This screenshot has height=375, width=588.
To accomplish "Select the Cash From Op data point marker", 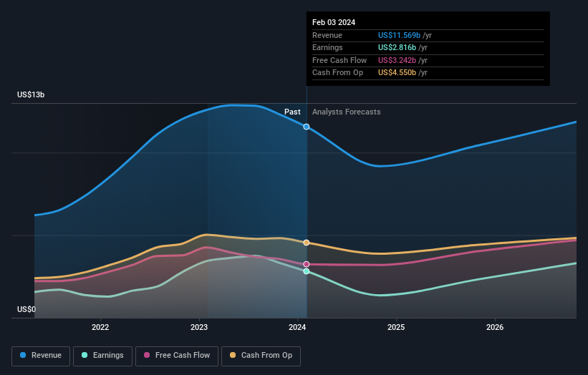I will (x=307, y=243).
